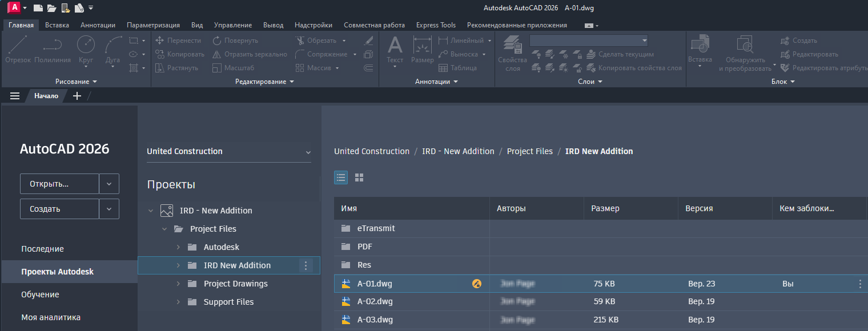Expand the Редактирование panel dropdown
This screenshot has height=331, width=868.
coord(264,82)
